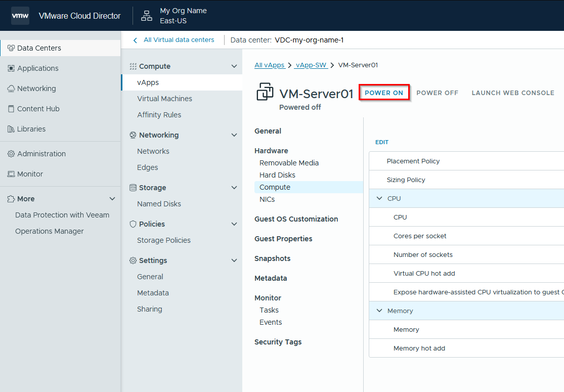
Task: Open Guest OS Customization
Action: point(296,219)
